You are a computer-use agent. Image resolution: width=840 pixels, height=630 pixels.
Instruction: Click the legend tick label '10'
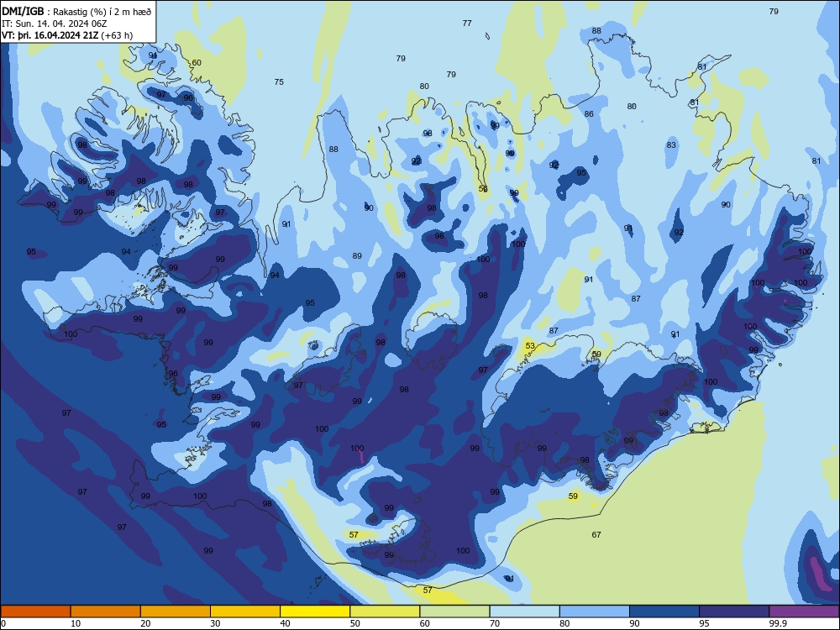pyautogui.click(x=76, y=623)
